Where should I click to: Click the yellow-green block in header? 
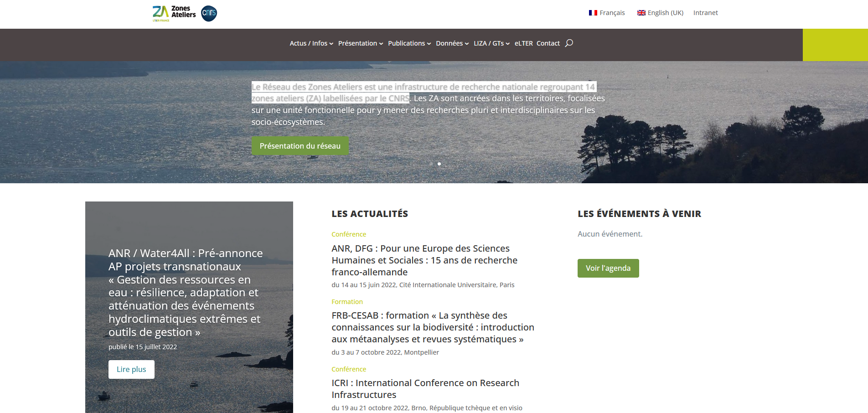pos(835,45)
